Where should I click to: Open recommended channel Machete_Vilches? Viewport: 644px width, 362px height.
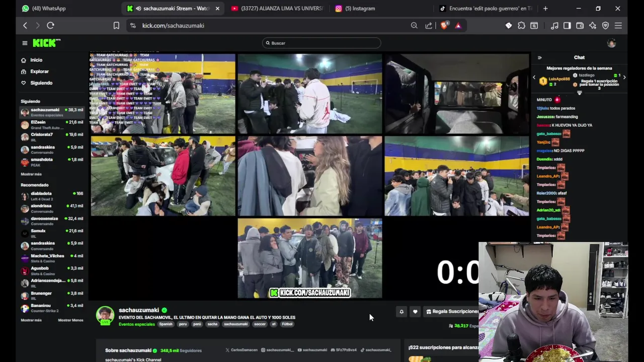[x=52, y=258]
